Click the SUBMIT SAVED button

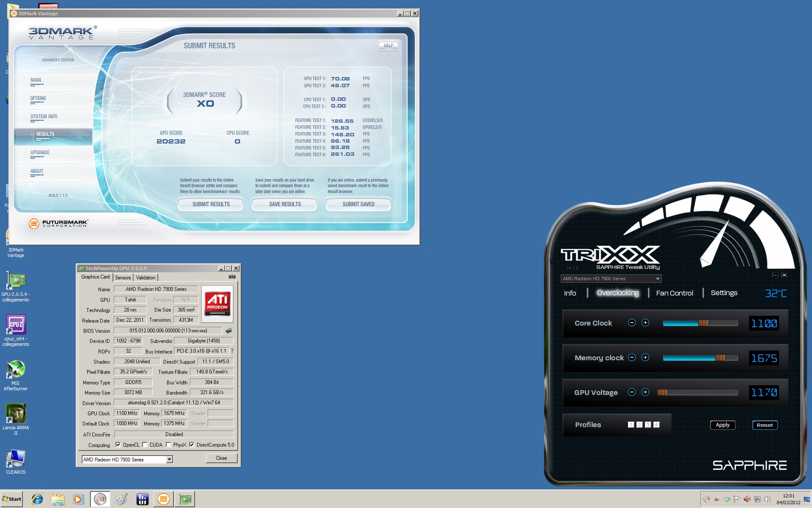(358, 204)
